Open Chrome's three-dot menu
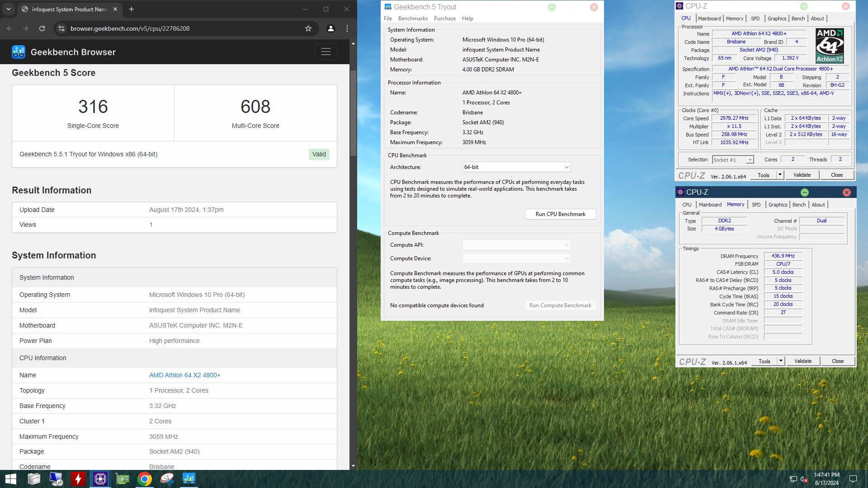 click(347, 28)
